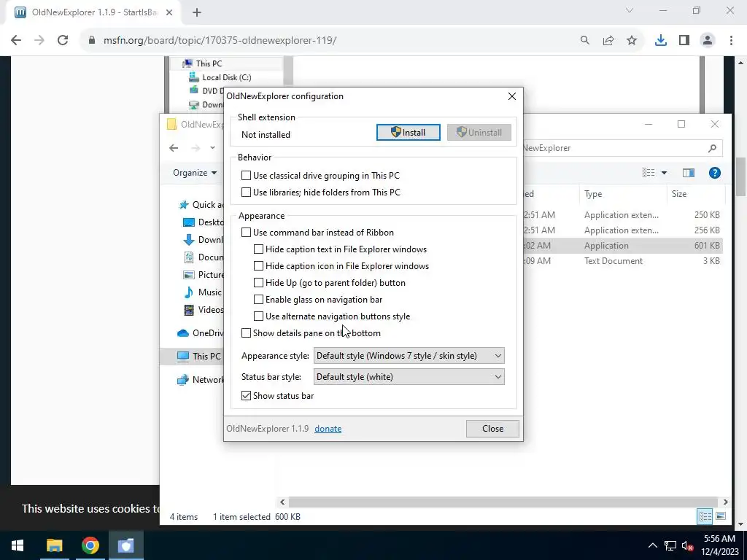
Task: Select the 250 KB Application extension row
Action: [623, 215]
